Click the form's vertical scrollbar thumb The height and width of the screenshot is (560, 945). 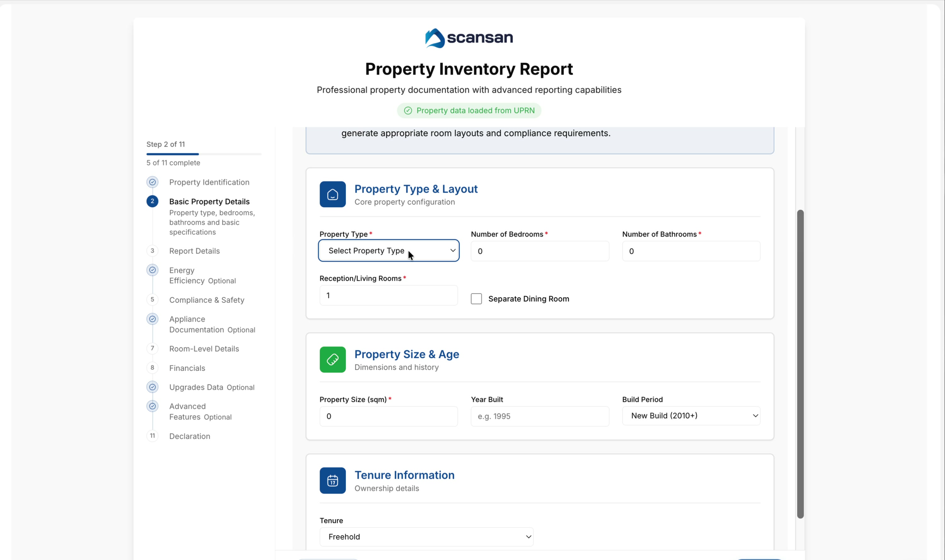pos(800,364)
